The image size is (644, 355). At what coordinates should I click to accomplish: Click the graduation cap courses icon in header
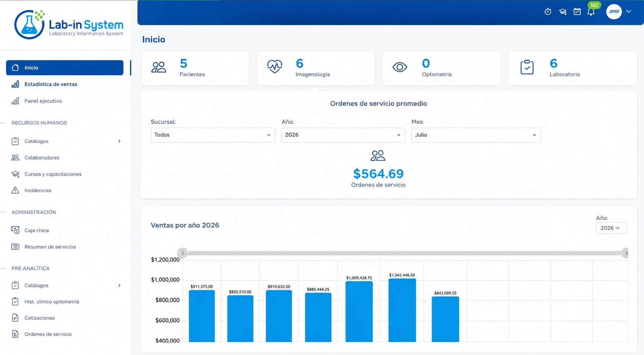[x=562, y=12]
